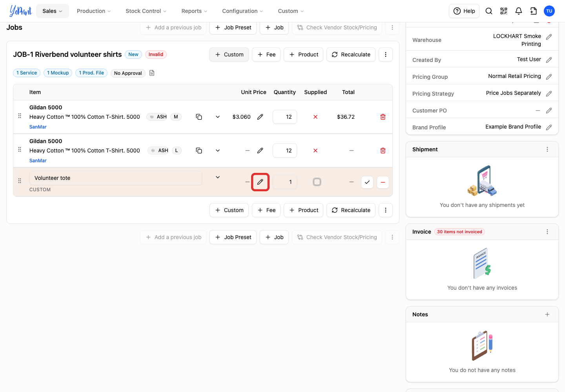Open the Production menu

pos(94,11)
